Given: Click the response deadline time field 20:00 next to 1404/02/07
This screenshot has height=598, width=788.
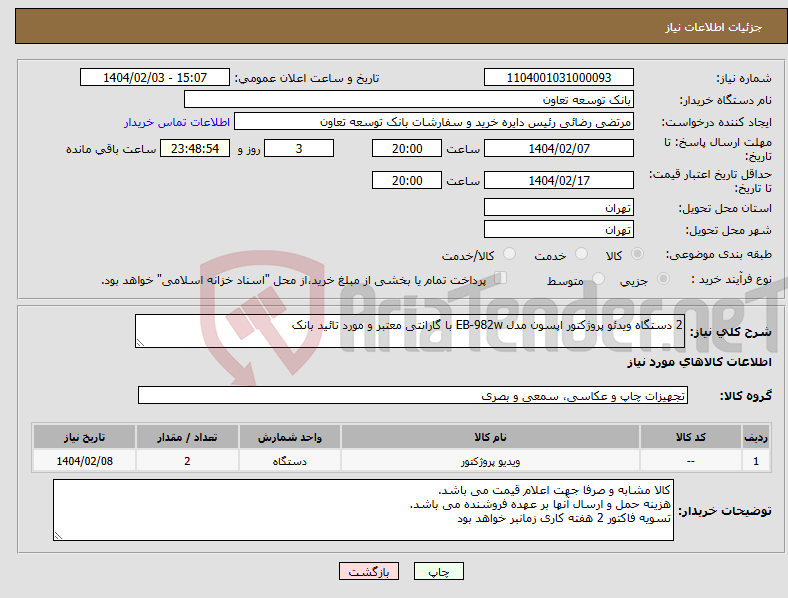Looking at the screenshot, I should (x=407, y=148).
